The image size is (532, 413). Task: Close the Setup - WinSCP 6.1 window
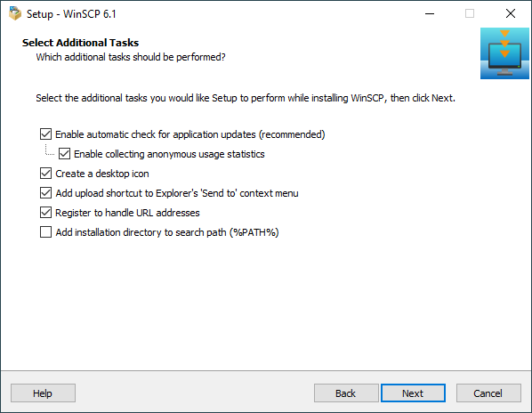(x=511, y=14)
